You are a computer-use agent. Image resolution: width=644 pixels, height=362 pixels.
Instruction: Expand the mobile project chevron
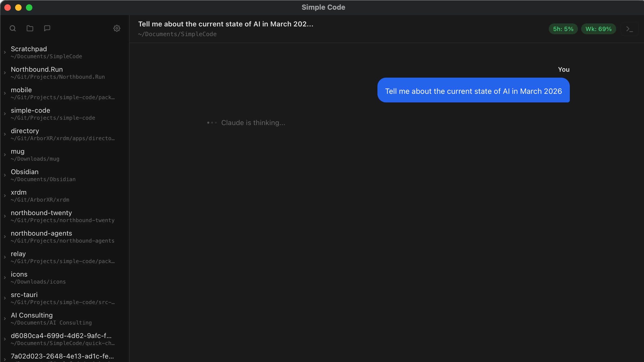[5, 93]
